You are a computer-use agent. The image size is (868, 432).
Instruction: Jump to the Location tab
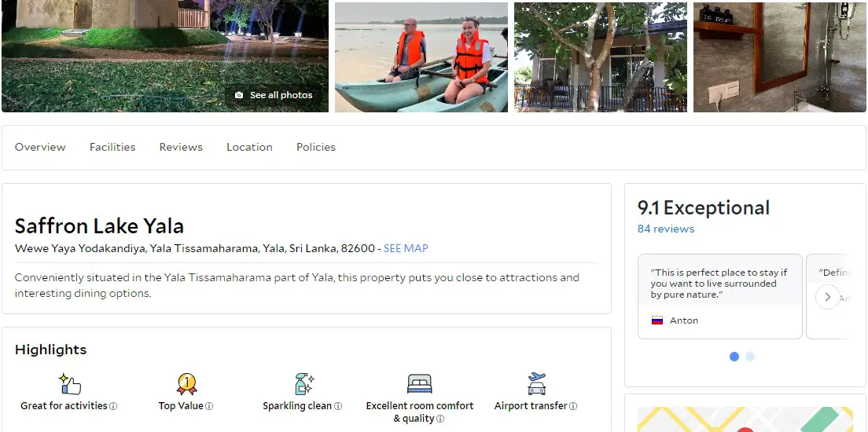(x=249, y=147)
